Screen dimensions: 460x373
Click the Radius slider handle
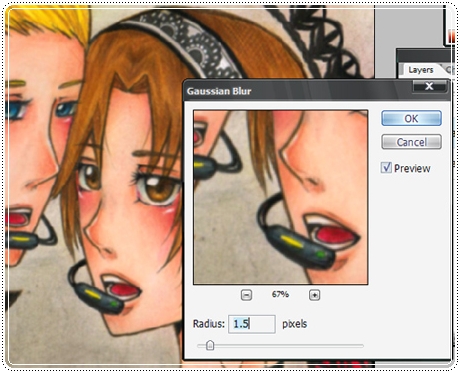point(210,345)
